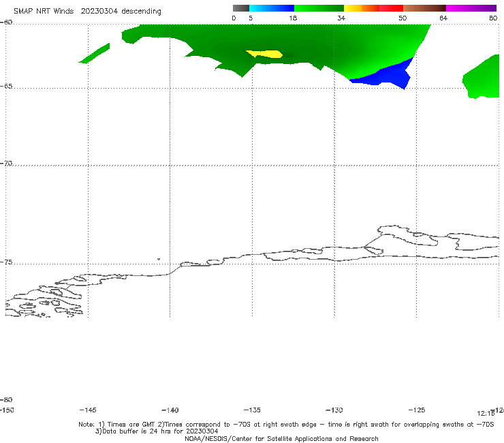Screen dimensions: 504x443
Task: Click the note 'Data buffer is 24 hrs for 20230304'
Action: pyautogui.click(x=157, y=431)
